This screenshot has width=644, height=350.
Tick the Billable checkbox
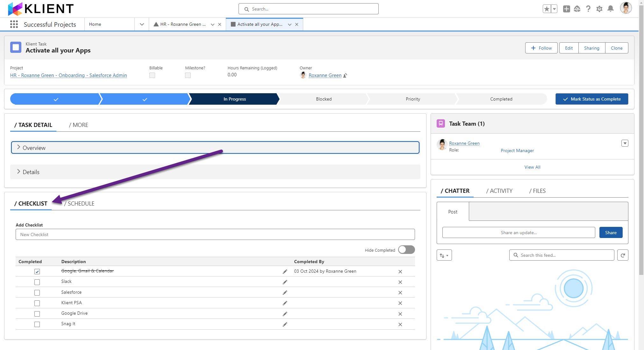pyautogui.click(x=152, y=75)
